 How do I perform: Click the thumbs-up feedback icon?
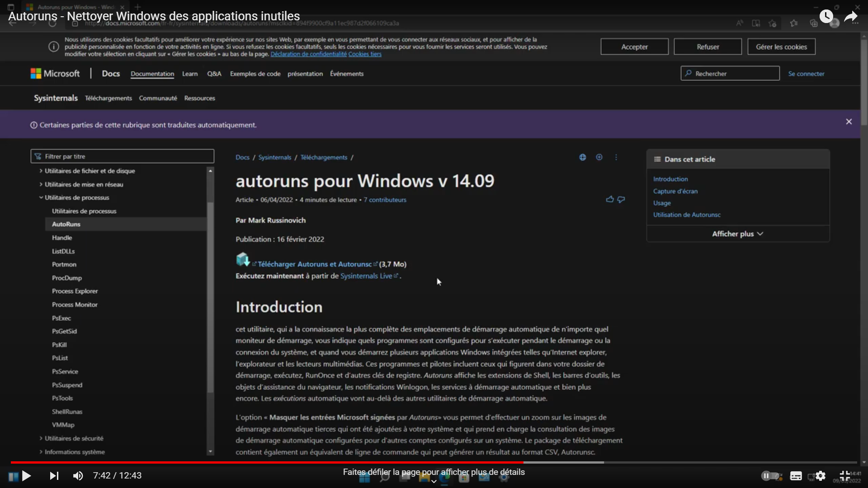pyautogui.click(x=609, y=199)
